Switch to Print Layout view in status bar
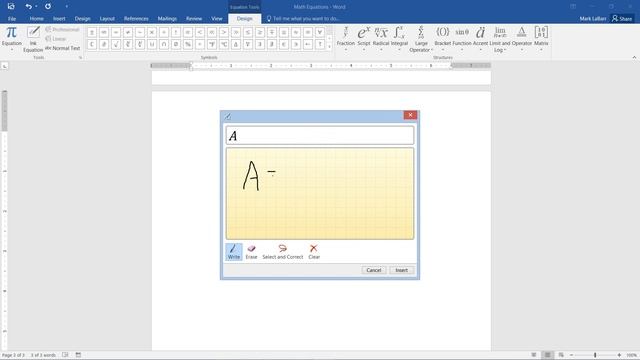This screenshot has width=640, height=360. click(x=547, y=355)
